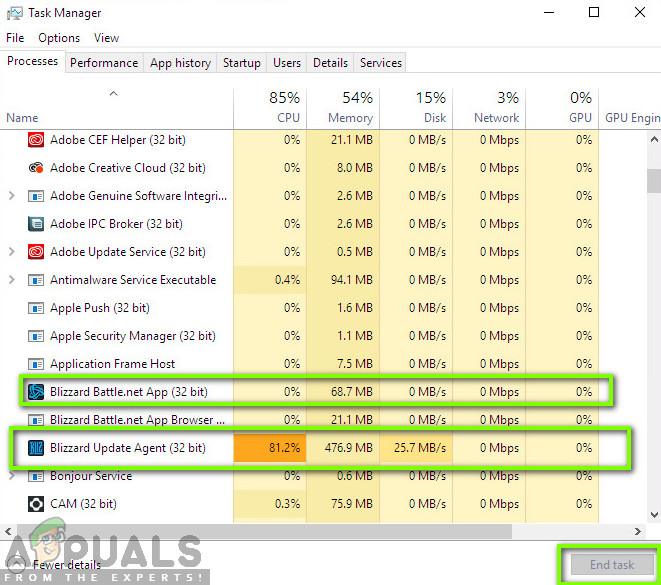Click the Bonjour Service icon
This screenshot has height=585, width=661.
click(36, 476)
